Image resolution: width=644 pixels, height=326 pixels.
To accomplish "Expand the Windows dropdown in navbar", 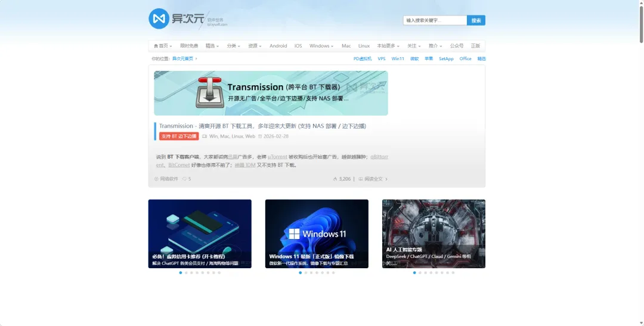I will 321,46.
